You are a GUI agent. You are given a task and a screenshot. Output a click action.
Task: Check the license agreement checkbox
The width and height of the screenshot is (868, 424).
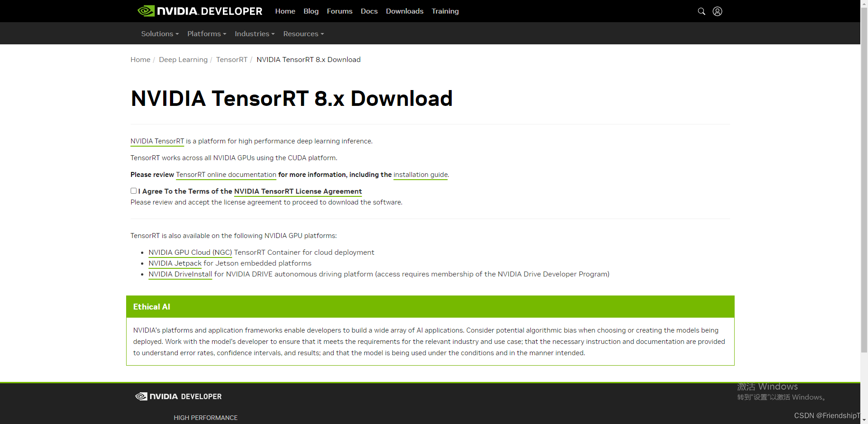(133, 191)
